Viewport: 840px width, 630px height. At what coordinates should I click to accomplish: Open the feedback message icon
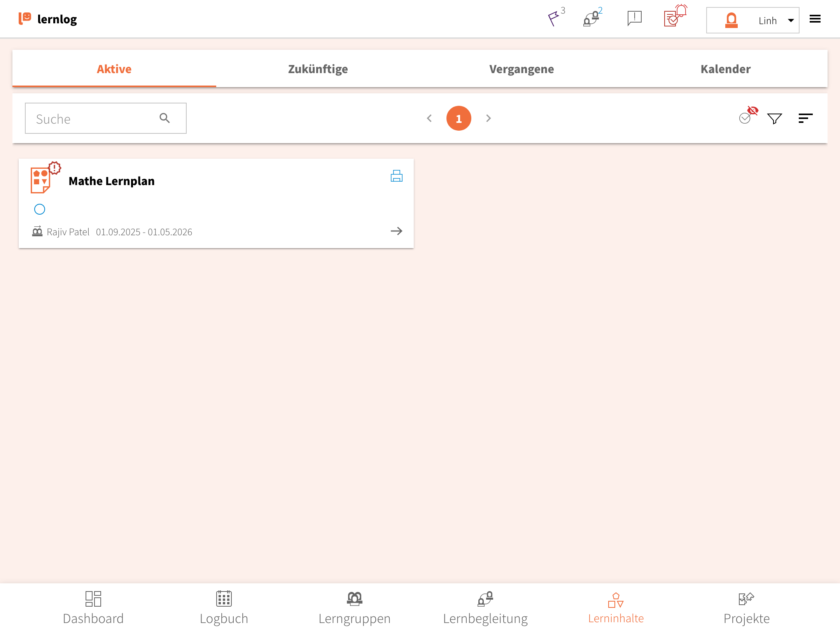pyautogui.click(x=634, y=18)
